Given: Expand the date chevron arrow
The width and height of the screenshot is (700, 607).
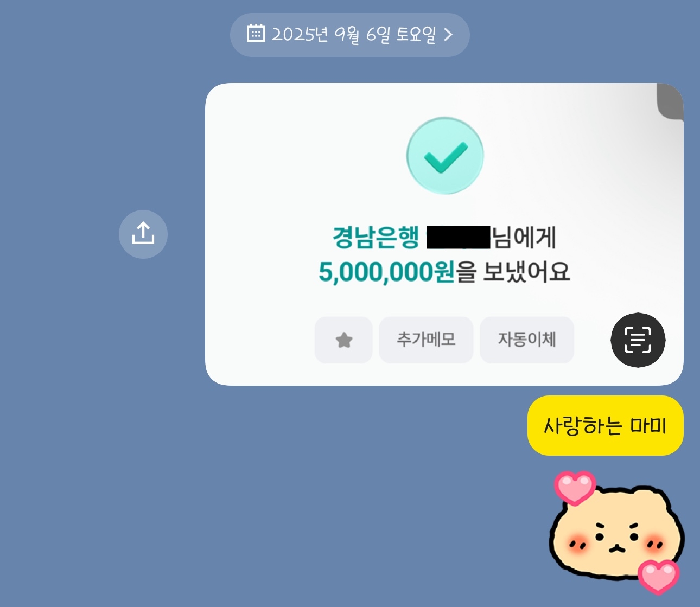Looking at the screenshot, I should tap(448, 35).
